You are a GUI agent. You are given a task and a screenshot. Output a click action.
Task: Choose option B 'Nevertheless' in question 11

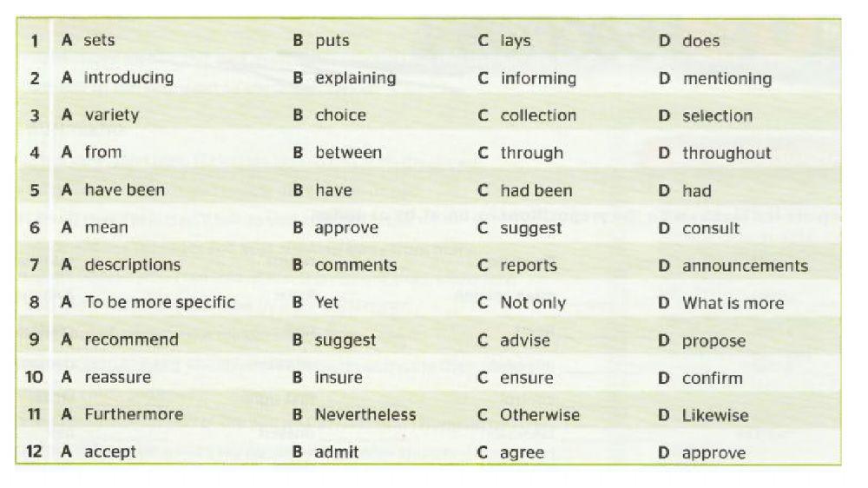coord(365,415)
